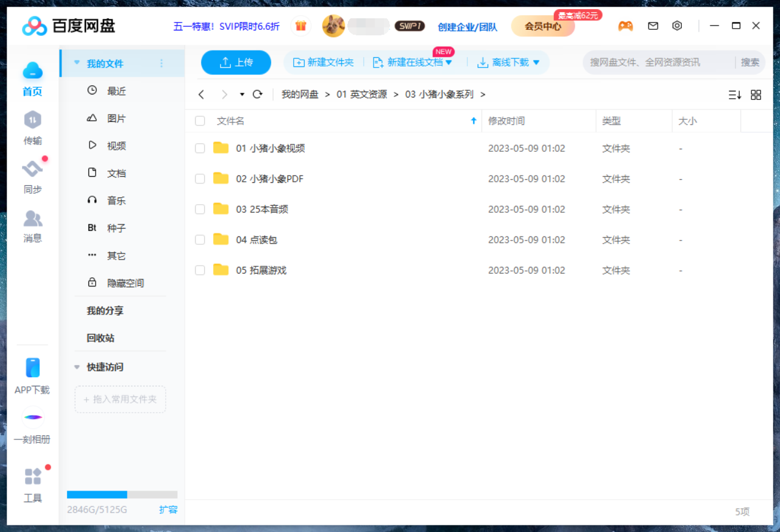Click the 上传 upload button
The image size is (780, 532).
(x=236, y=62)
